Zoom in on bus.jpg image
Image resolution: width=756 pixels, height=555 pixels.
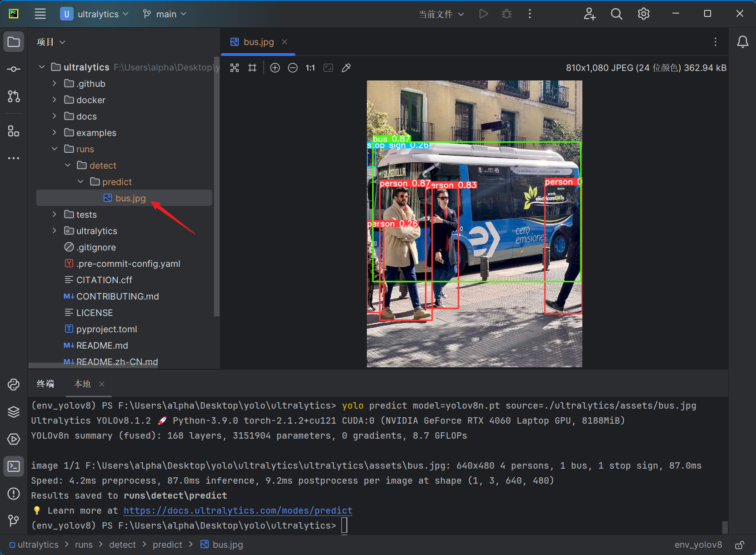(275, 68)
